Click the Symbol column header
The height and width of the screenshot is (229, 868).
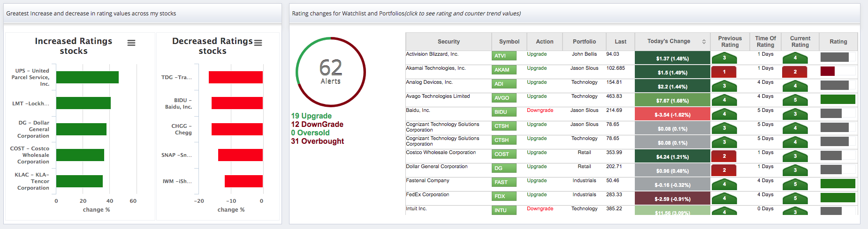click(509, 42)
